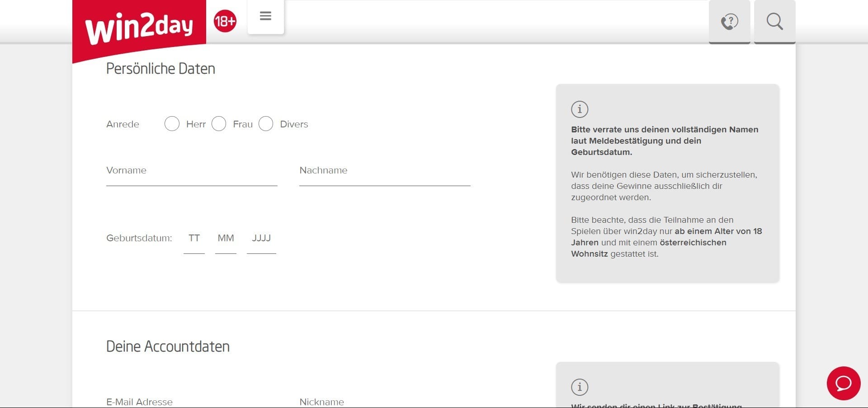The height and width of the screenshot is (408, 868).
Task: Click the info icon above name instructions
Action: coord(580,109)
